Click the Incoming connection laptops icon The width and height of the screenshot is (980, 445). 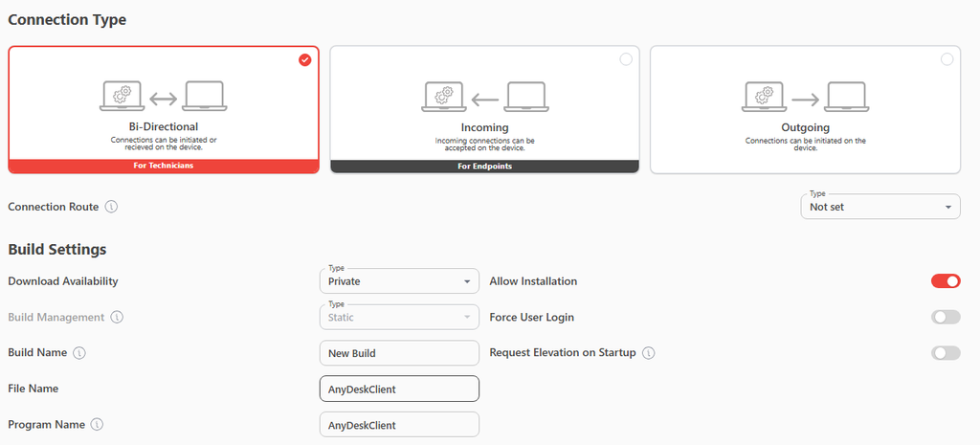pyautogui.click(x=485, y=97)
